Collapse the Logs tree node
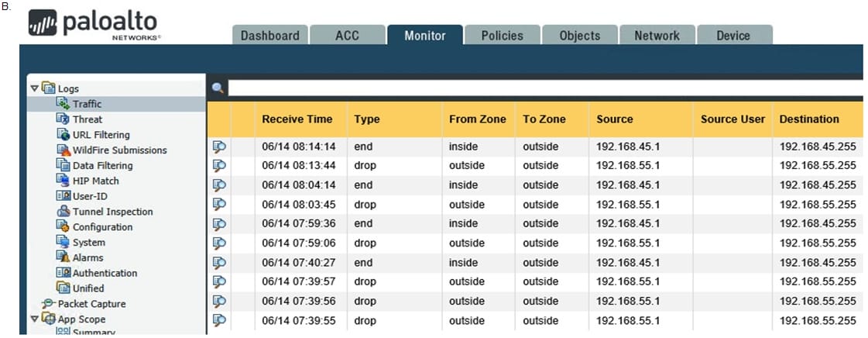 [x=34, y=88]
